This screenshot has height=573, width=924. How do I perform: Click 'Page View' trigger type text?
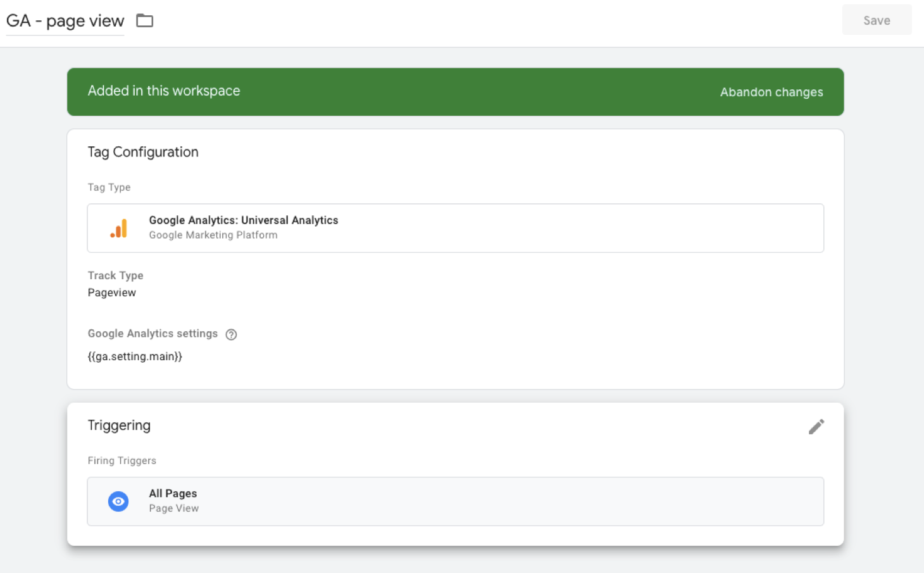174,508
